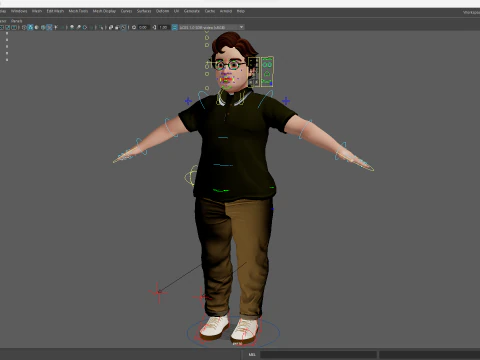The width and height of the screenshot is (480, 360).
Task: Open the Curves menu
Action: 126,11
